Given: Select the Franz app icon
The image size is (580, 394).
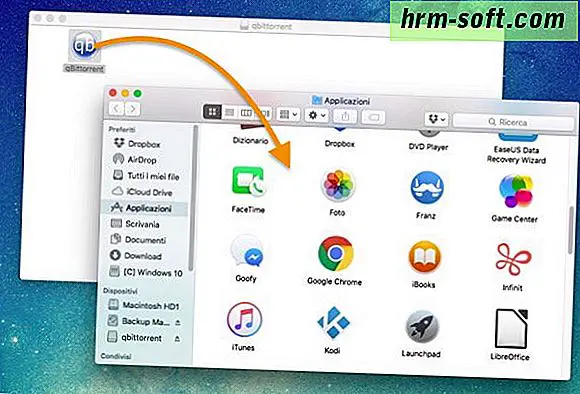Looking at the screenshot, I should tap(426, 187).
